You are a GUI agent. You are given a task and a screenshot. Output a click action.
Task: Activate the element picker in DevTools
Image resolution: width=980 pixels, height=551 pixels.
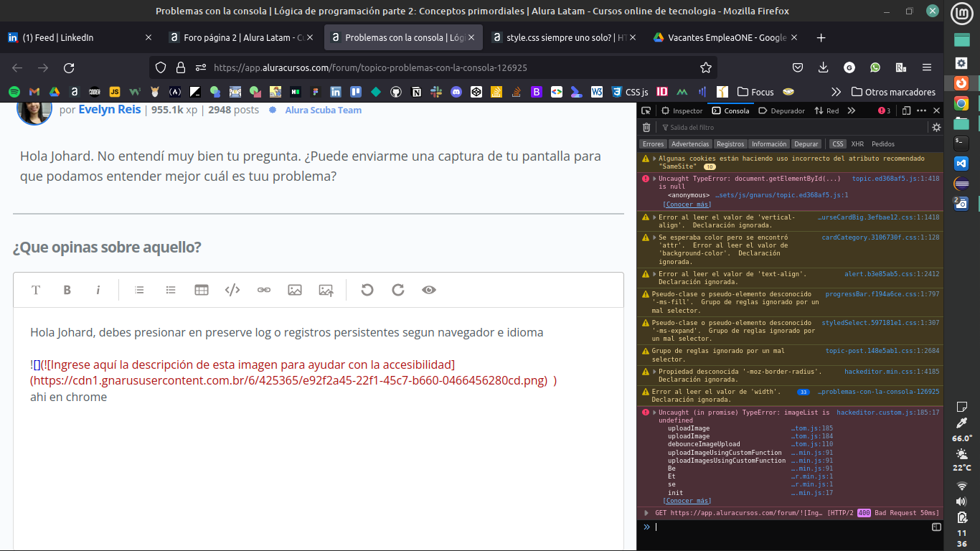tap(646, 110)
